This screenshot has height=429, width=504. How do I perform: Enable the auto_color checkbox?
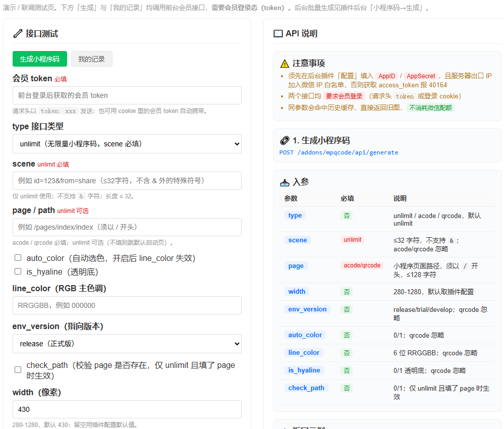[18, 258]
